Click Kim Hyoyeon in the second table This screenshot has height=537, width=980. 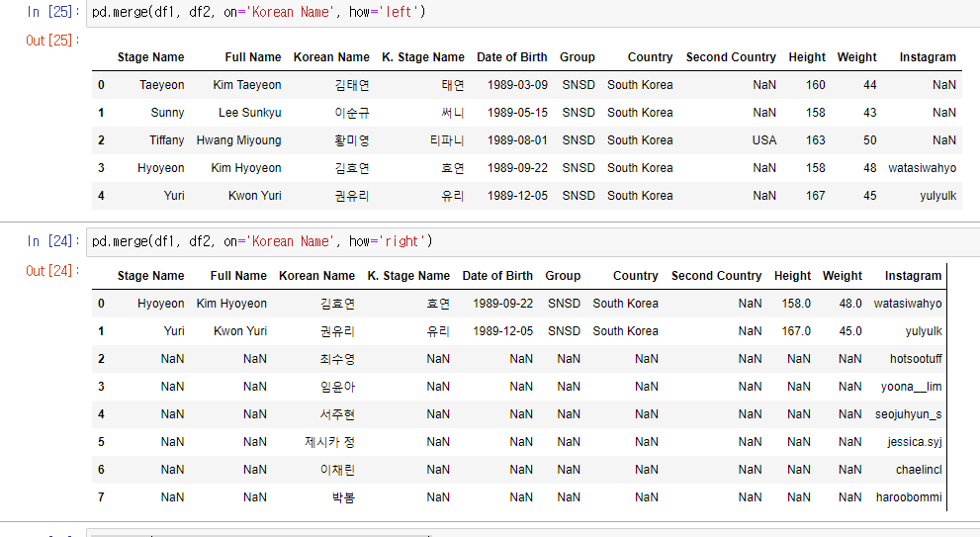click(x=231, y=304)
